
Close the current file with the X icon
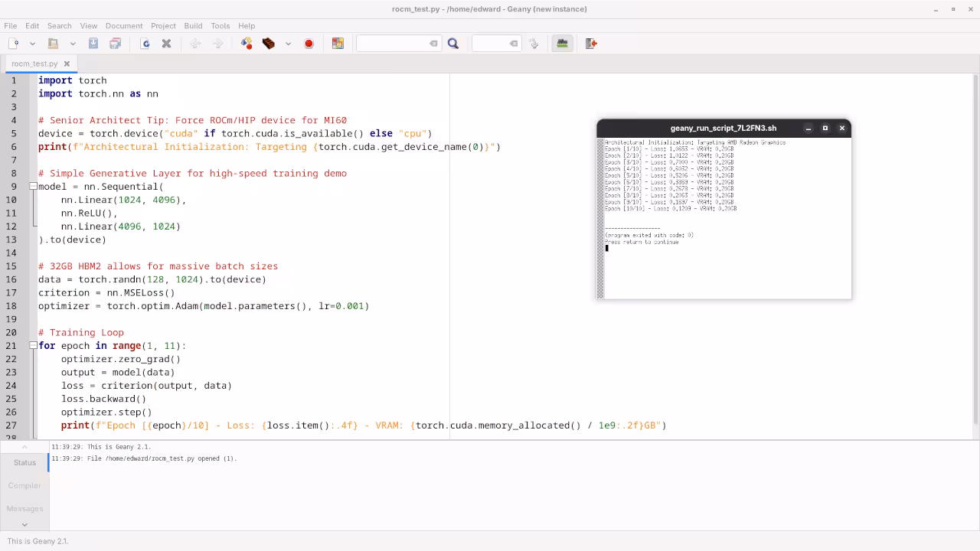pos(166,44)
